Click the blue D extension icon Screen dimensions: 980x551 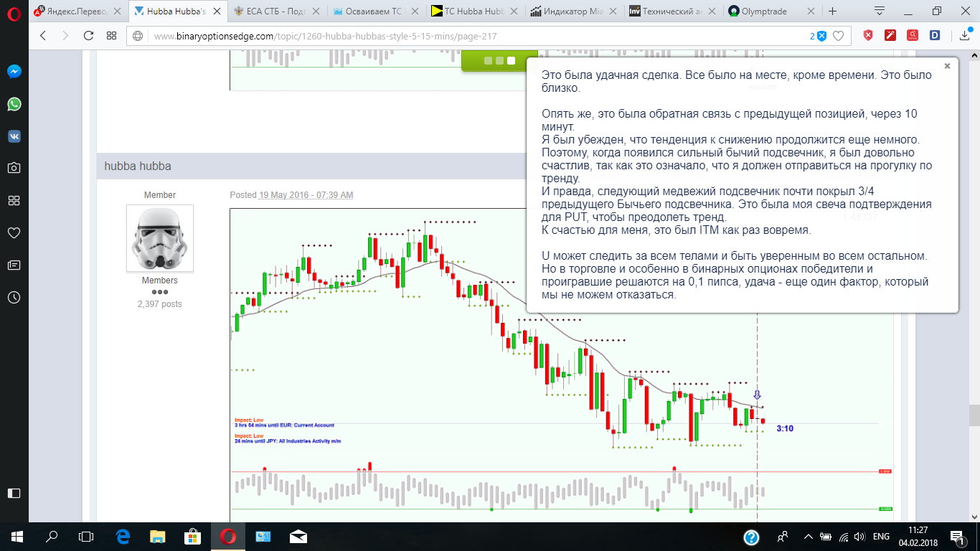(x=935, y=35)
